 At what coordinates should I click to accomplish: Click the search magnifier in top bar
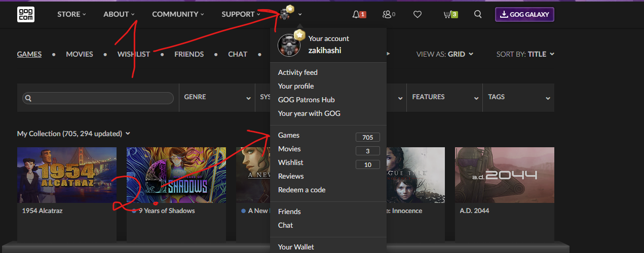tap(478, 14)
